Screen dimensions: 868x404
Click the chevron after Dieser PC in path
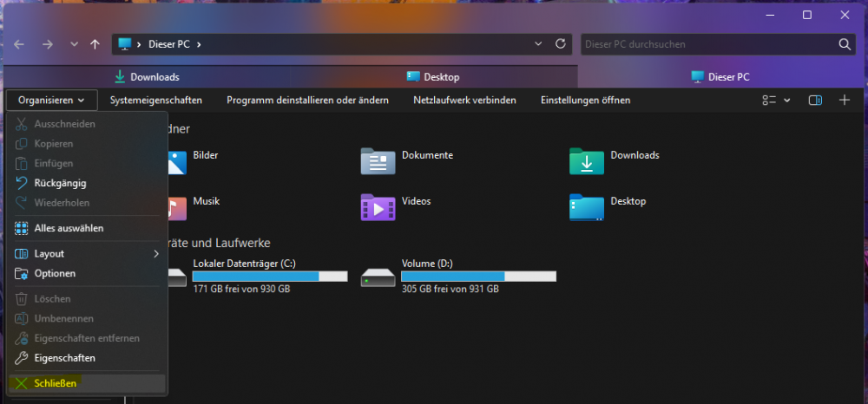(x=199, y=44)
